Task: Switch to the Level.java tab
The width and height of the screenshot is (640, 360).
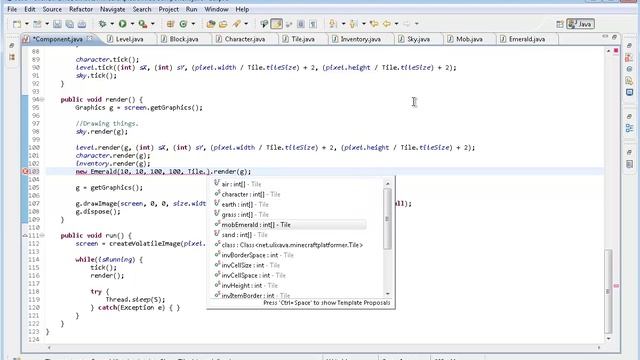Action: point(129,39)
